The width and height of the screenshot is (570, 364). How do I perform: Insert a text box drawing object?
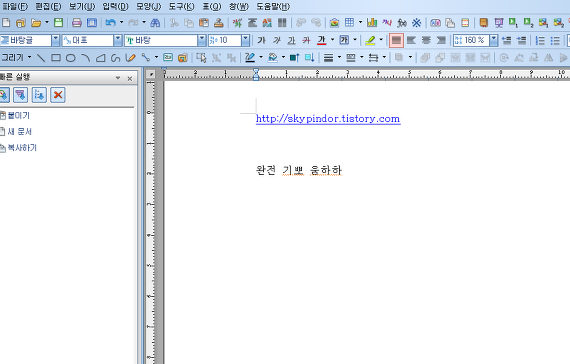coord(168,57)
